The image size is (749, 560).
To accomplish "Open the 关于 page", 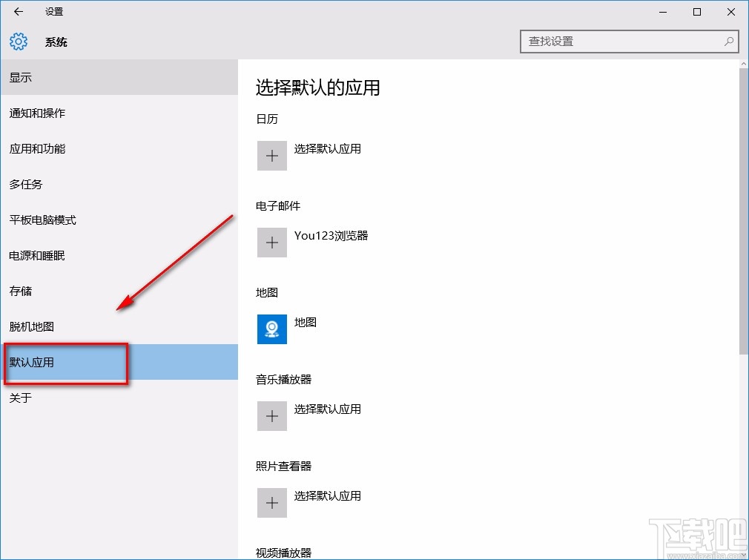I will (20, 398).
